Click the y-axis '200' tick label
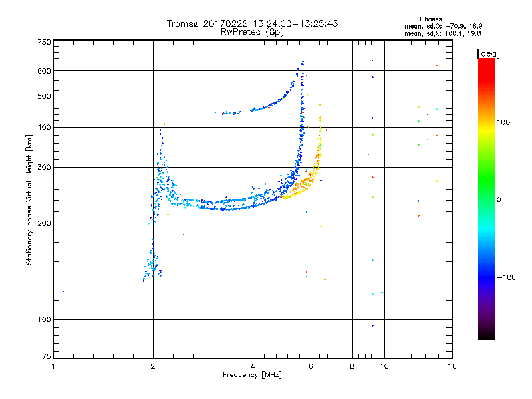532x399 pixels. click(44, 223)
